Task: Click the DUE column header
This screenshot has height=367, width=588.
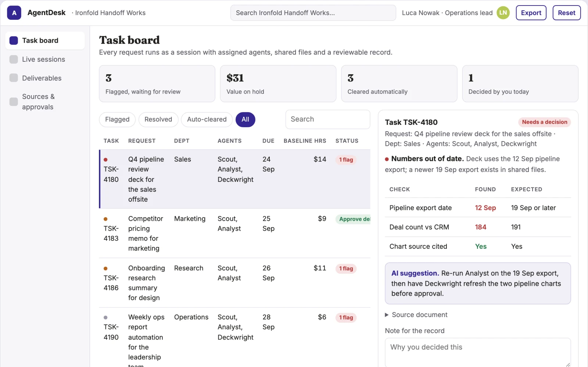Action: coord(268,141)
